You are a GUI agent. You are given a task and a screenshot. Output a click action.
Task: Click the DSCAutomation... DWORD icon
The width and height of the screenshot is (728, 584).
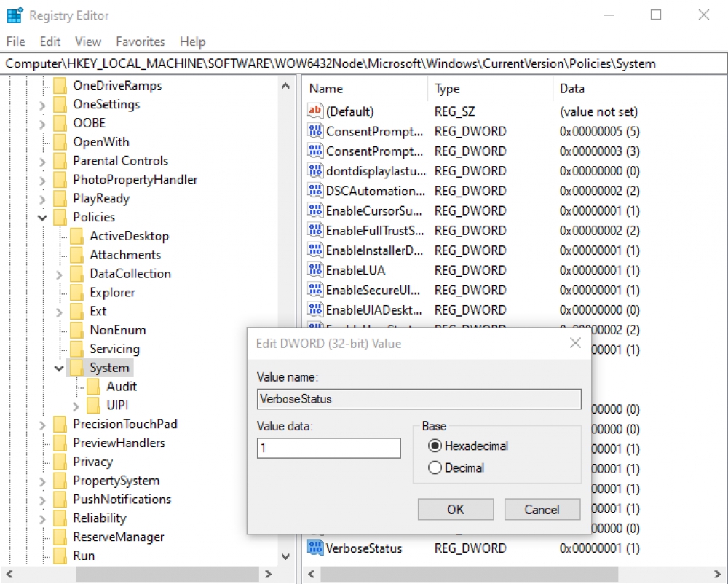[314, 191]
